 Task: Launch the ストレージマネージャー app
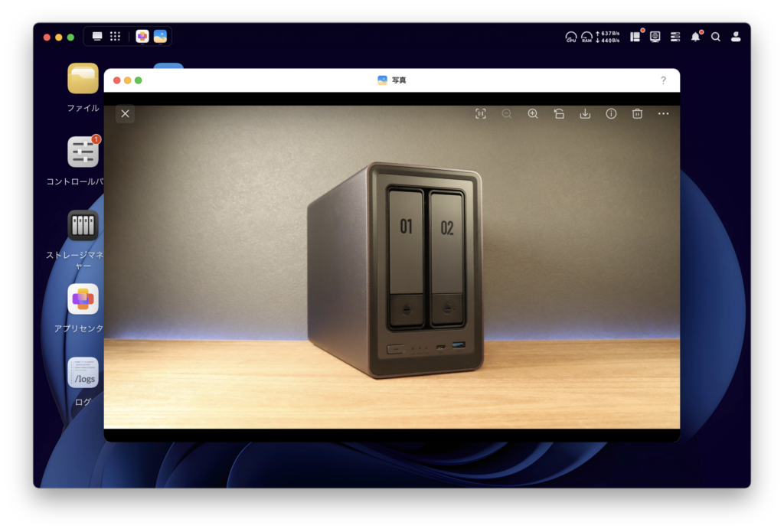(83, 226)
